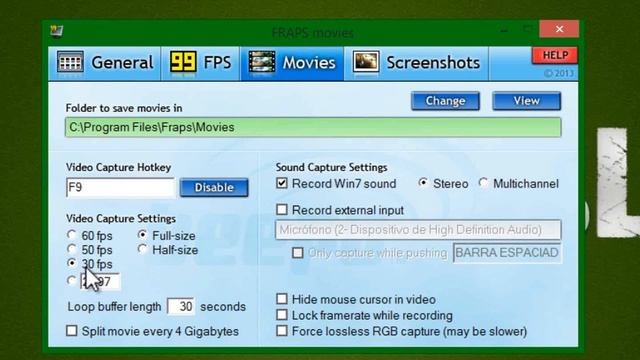Open the red HELP button

pos(555,55)
